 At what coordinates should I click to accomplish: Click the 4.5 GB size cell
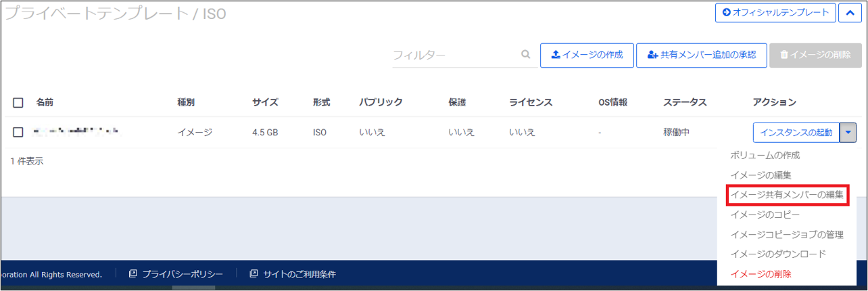[x=265, y=133]
